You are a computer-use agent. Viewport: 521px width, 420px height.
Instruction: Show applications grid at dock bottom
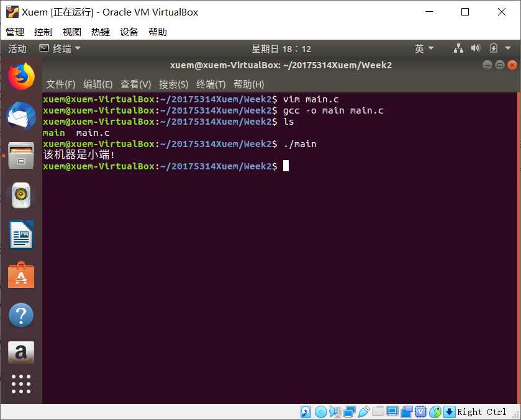pyautogui.click(x=21, y=384)
